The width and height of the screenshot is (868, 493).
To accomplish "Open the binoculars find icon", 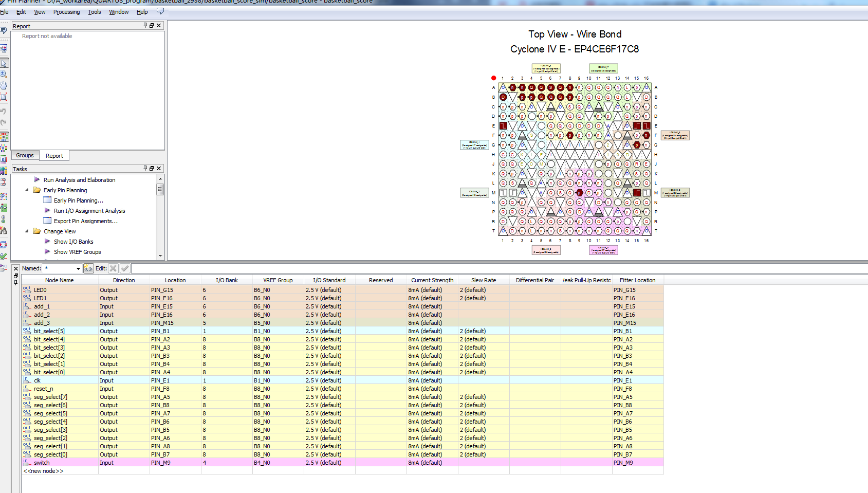I will click(x=4, y=231).
